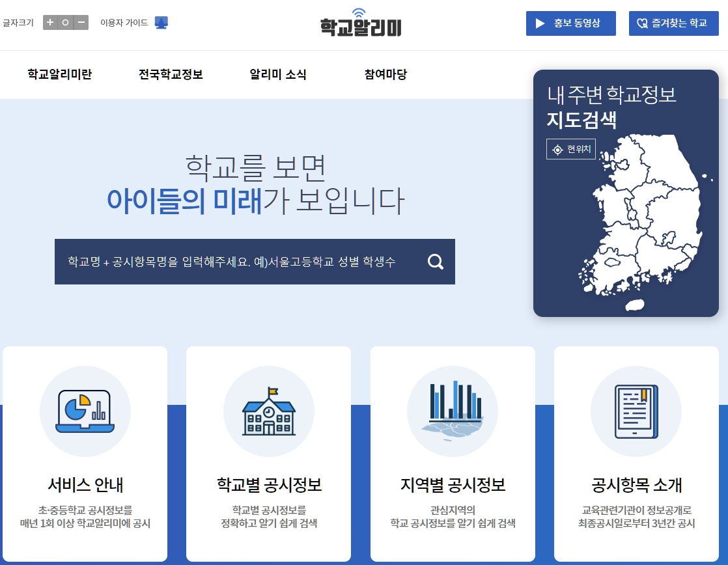The image size is (728, 565).
Task: Click the 학교별 공시정보 school building icon
Action: click(x=269, y=411)
